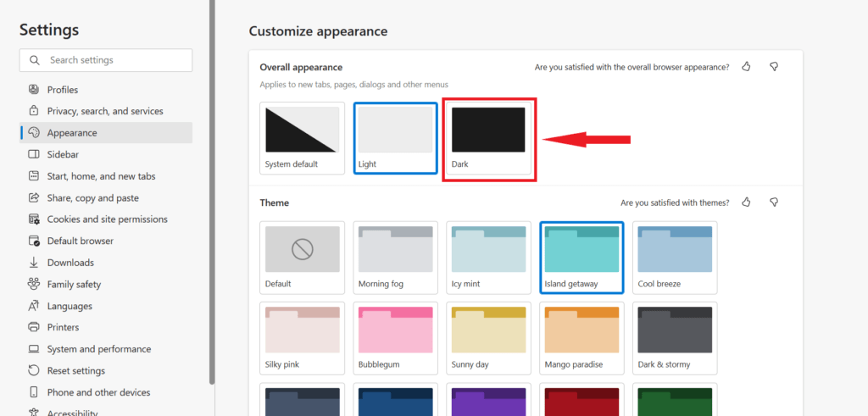Click the search magnifier icon
The image size is (868, 416).
(x=34, y=60)
